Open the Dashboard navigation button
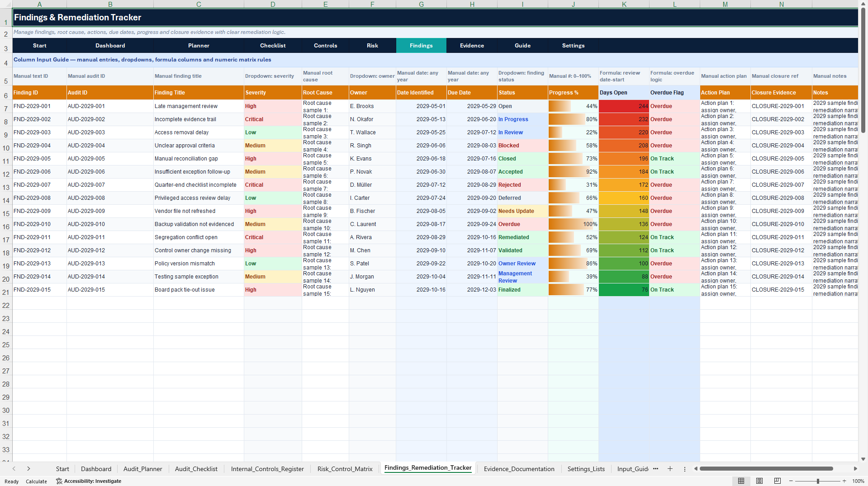 110,46
